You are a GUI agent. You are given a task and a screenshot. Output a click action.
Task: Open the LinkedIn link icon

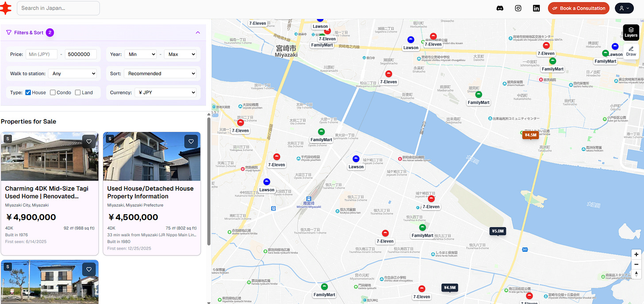[536, 8]
